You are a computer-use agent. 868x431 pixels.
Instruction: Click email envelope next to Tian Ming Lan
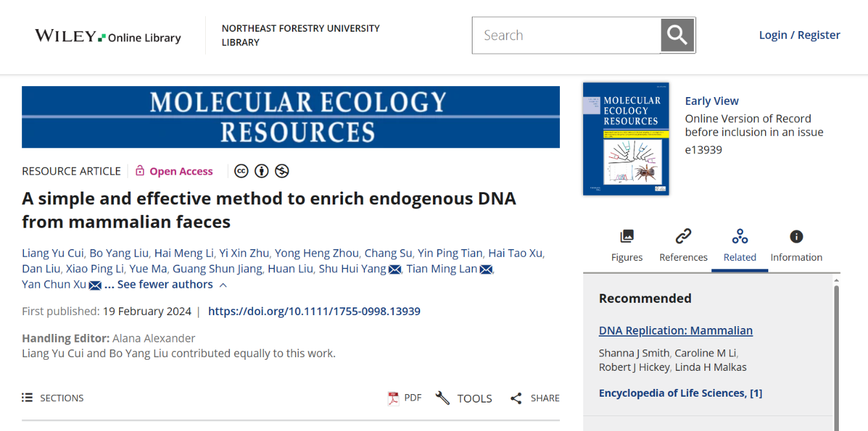click(486, 269)
